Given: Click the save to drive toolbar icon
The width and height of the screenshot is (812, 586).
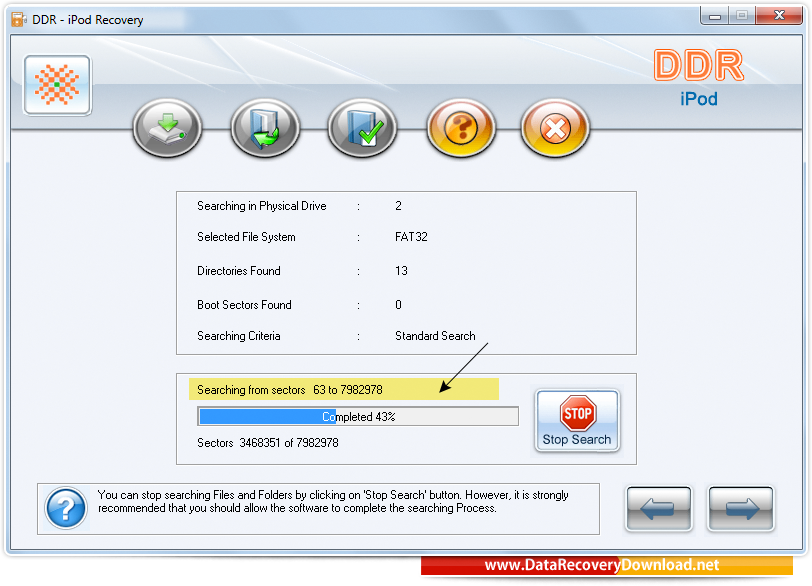Looking at the screenshot, I should tap(167, 128).
